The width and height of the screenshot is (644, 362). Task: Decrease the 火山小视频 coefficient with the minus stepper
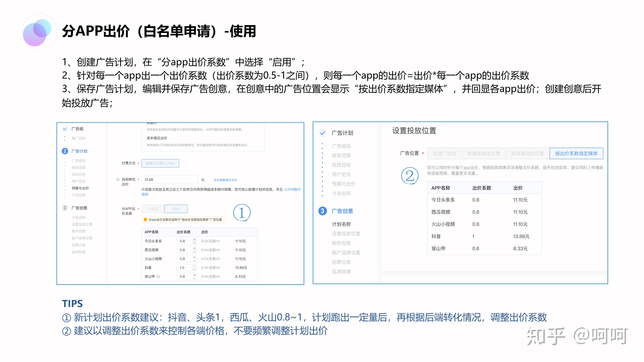[194, 261]
